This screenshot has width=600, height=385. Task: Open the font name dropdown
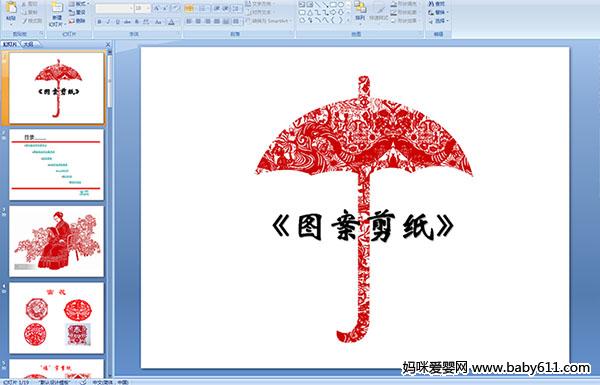coord(131,8)
